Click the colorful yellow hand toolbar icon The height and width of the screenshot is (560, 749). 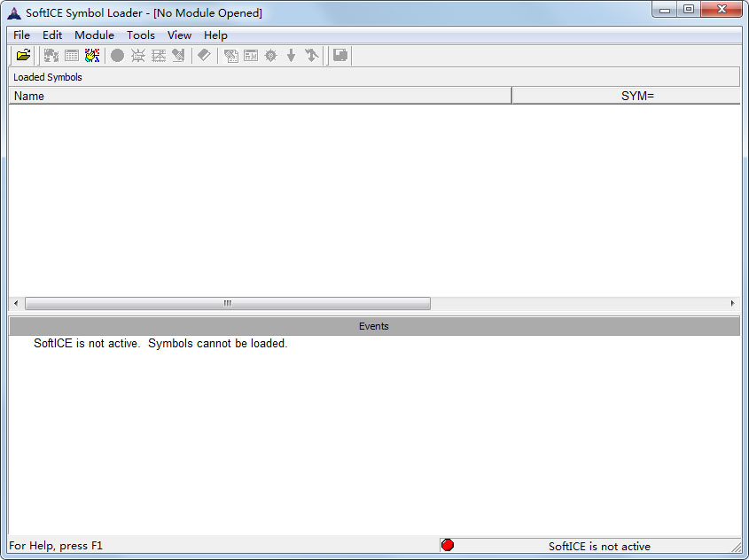(x=91, y=55)
